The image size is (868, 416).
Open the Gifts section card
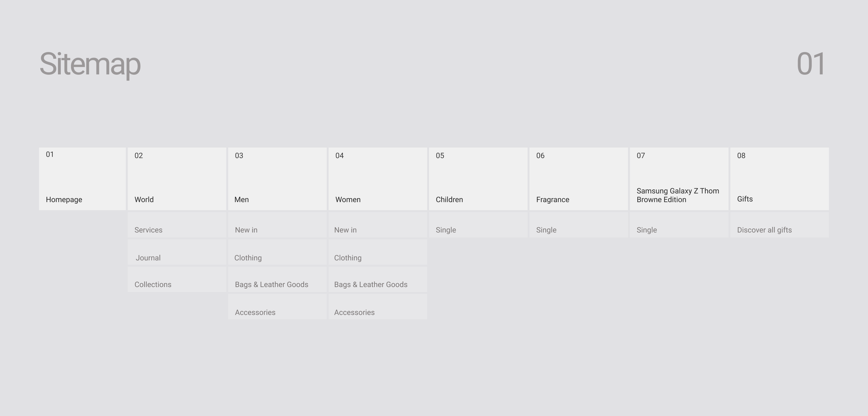coord(779,179)
